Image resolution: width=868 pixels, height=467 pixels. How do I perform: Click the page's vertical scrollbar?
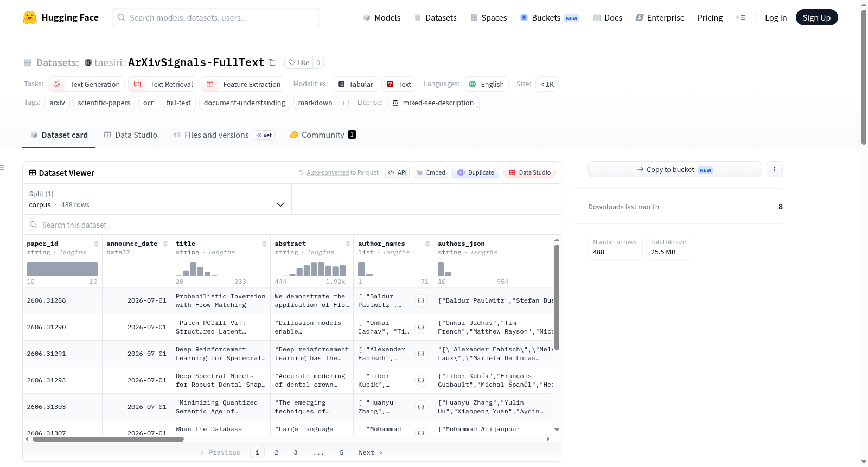click(864, 76)
